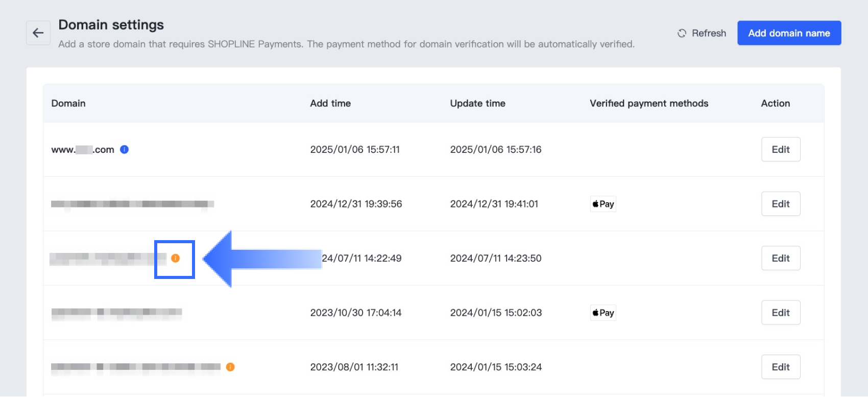Click the back arrow button

pyautogui.click(x=38, y=33)
